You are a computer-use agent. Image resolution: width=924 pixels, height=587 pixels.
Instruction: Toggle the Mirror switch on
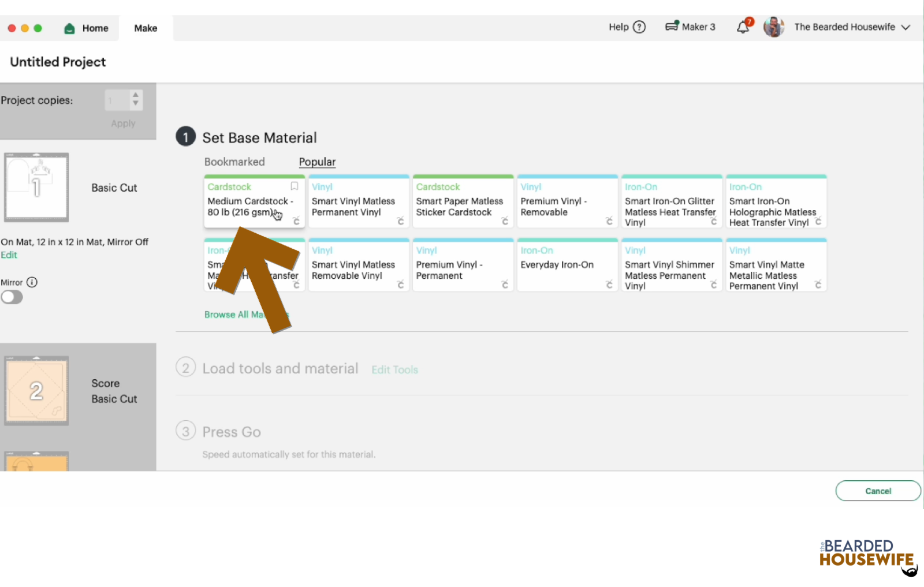pos(12,297)
